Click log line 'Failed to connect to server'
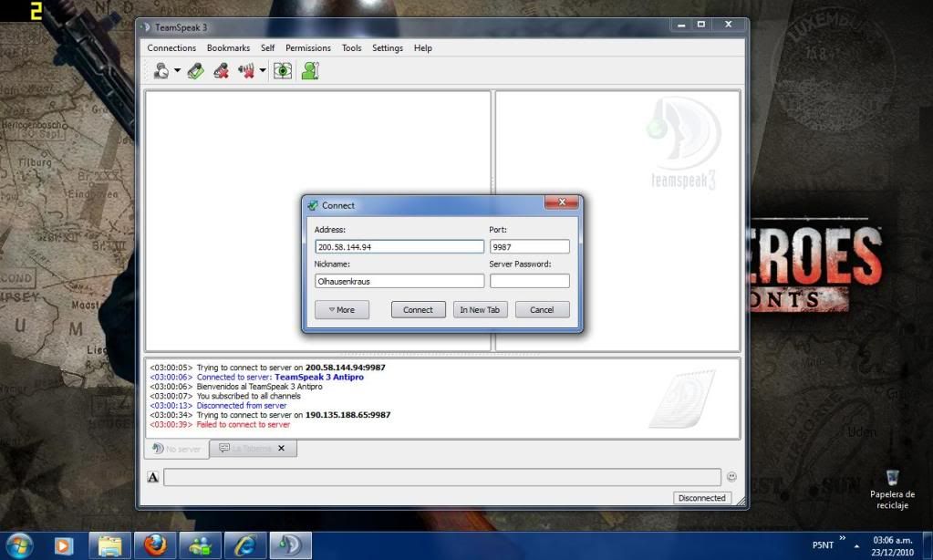The image size is (933, 560). pos(244,424)
